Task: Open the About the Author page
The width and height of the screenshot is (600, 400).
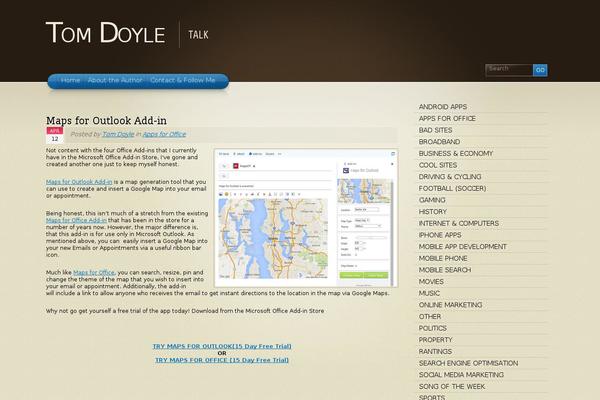Action: click(115, 80)
